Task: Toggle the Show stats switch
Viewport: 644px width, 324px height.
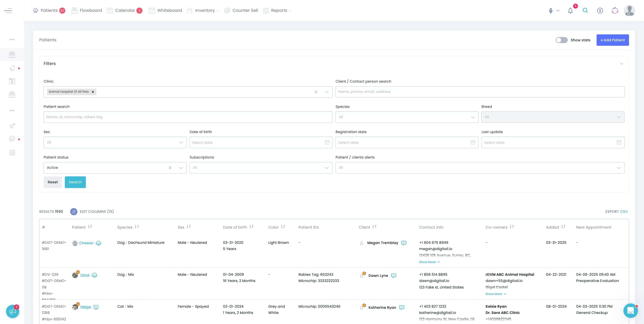Action: coord(561,40)
